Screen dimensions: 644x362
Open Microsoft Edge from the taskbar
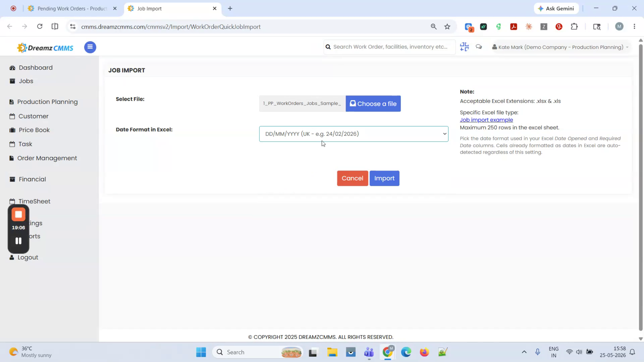point(406,352)
